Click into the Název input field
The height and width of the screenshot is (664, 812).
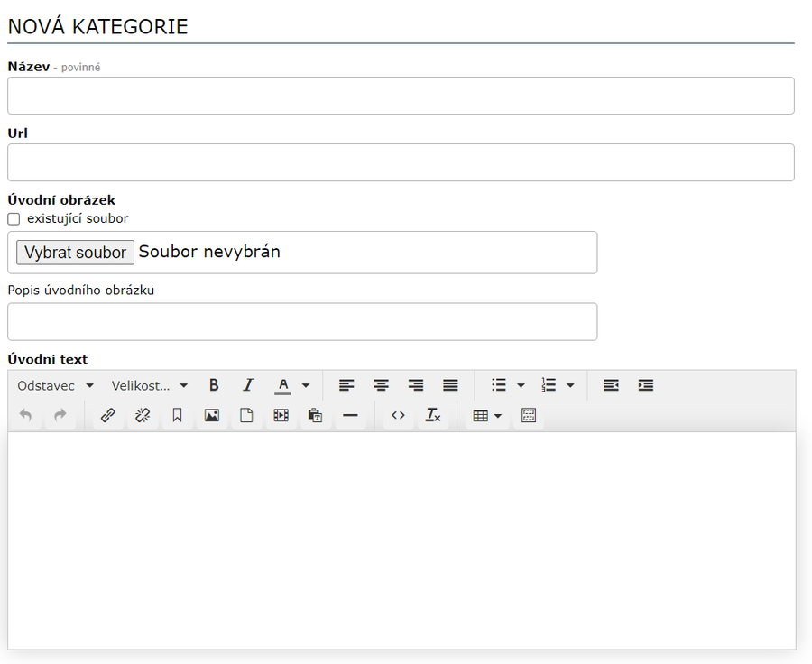[x=401, y=96]
